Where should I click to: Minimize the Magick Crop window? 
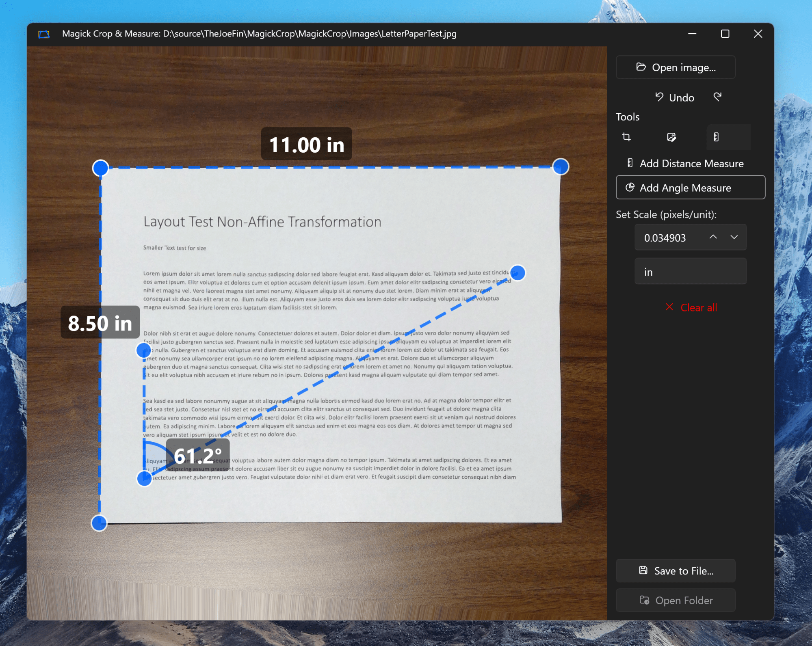click(692, 34)
